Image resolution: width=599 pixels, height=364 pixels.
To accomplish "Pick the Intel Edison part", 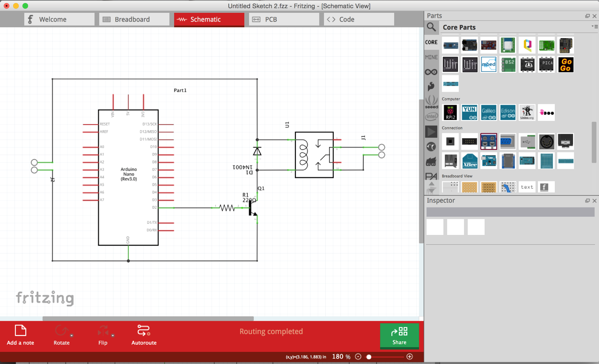I will (x=508, y=113).
